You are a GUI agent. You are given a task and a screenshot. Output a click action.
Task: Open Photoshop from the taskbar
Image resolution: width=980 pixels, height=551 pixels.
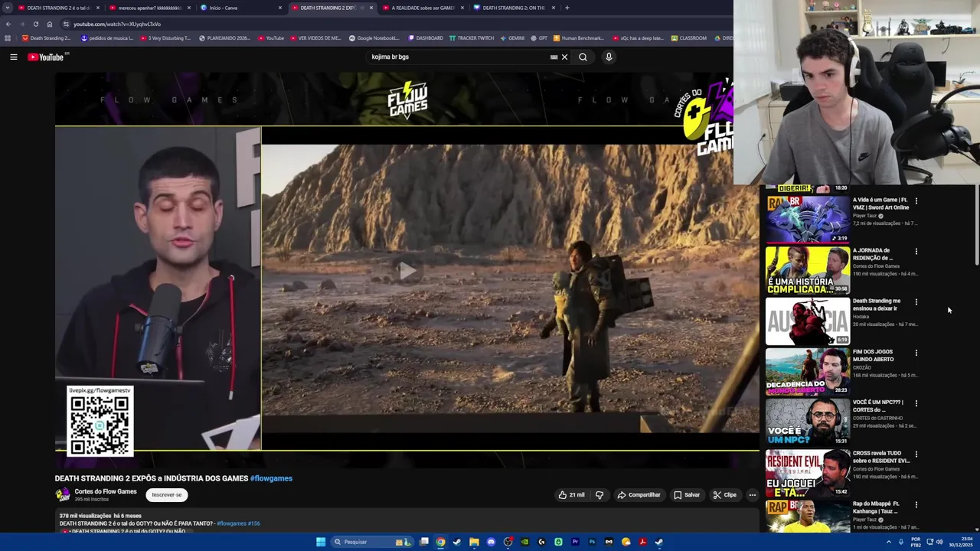click(x=592, y=542)
